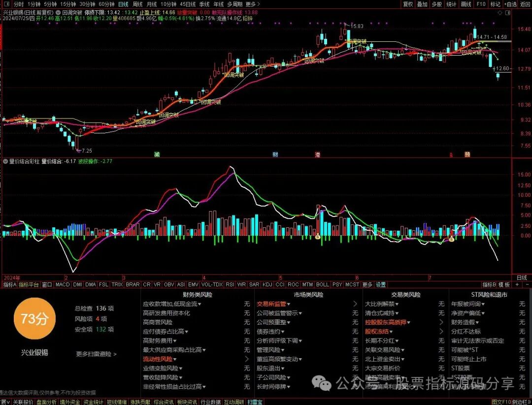Click the 减 event marker on the chart

(x=157, y=155)
